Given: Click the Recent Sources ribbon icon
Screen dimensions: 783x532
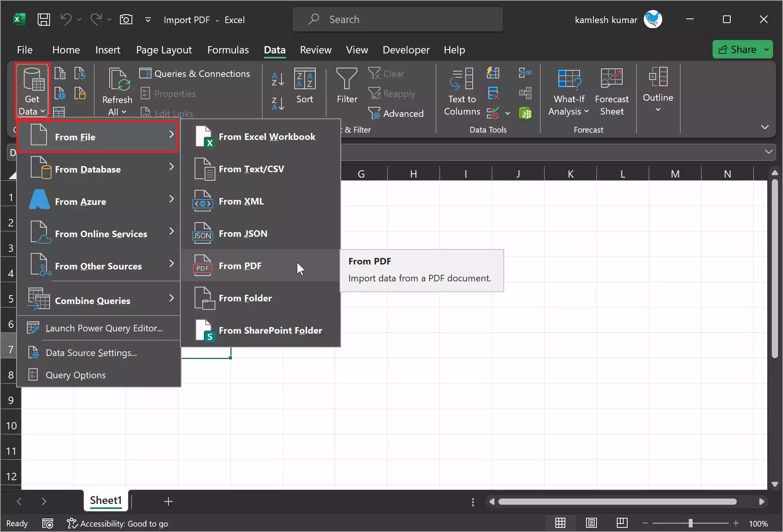Looking at the screenshot, I should [80, 73].
